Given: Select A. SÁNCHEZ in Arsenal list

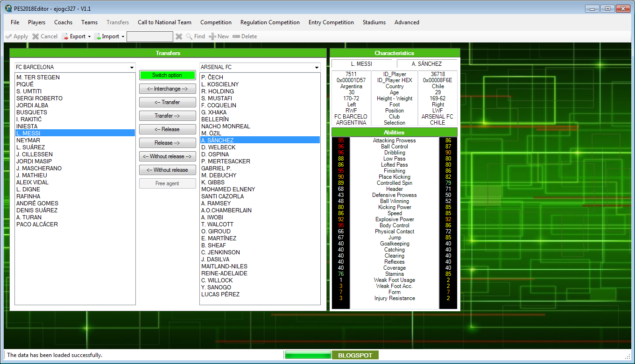Looking at the screenshot, I should [260, 140].
